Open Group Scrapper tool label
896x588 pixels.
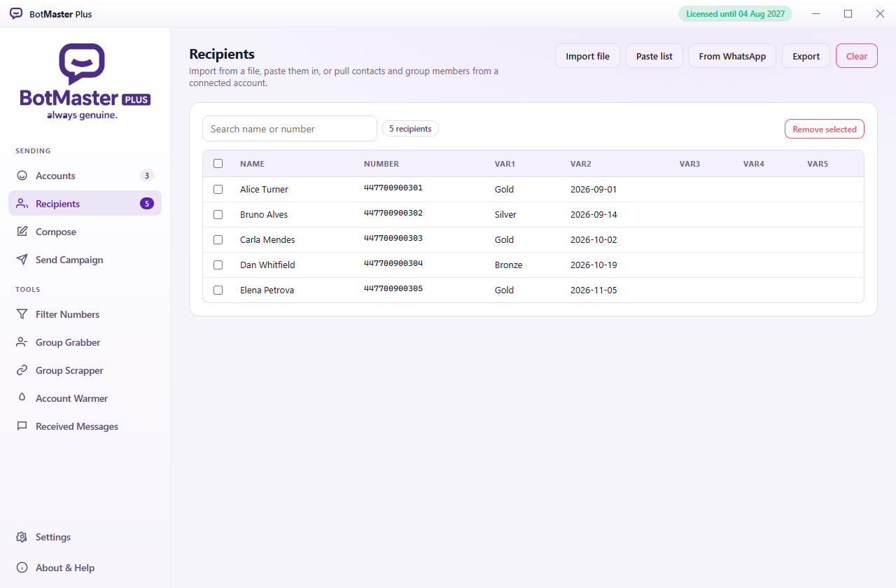[69, 370]
